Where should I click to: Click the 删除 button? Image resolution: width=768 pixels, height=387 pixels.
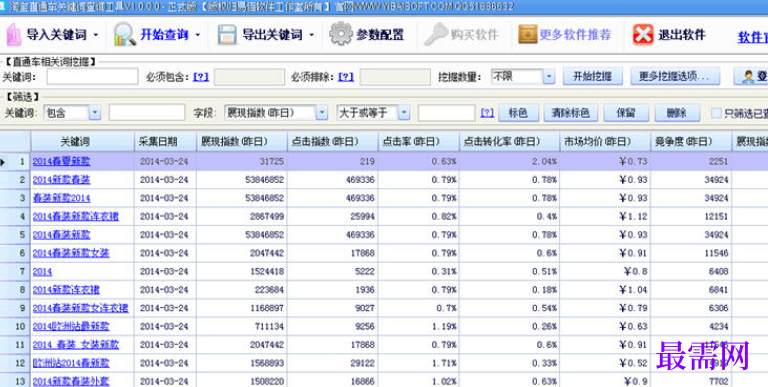tap(677, 113)
